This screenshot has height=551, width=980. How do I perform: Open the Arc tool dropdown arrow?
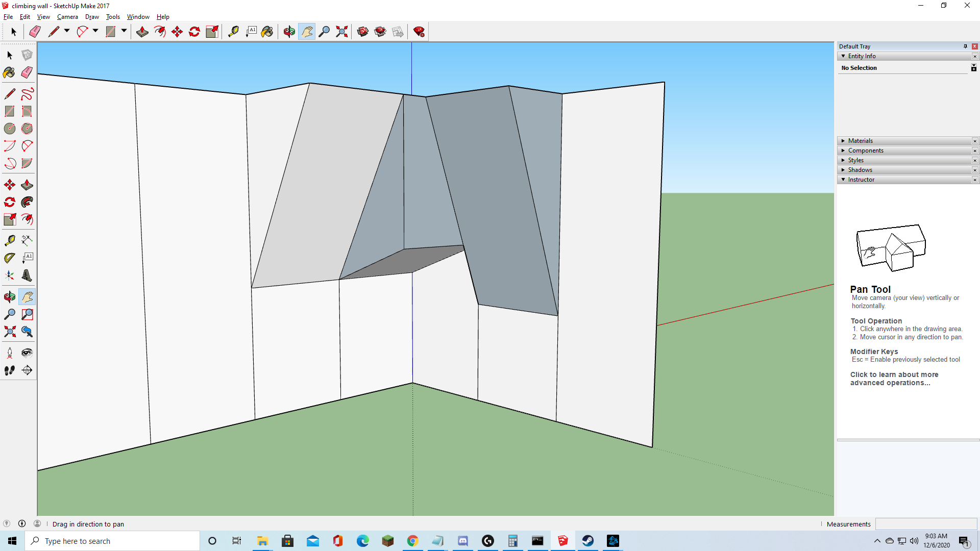pos(95,31)
